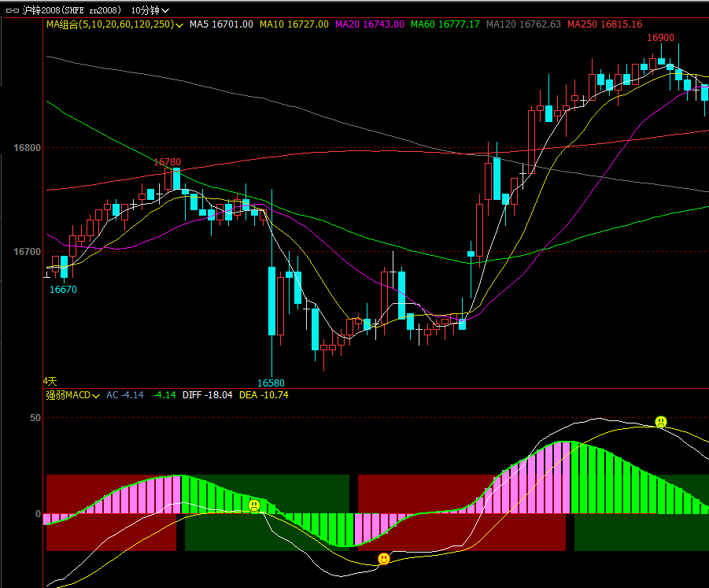Click the neutral face signal at zero line
Viewport: 709px width, 588px height.
255,505
